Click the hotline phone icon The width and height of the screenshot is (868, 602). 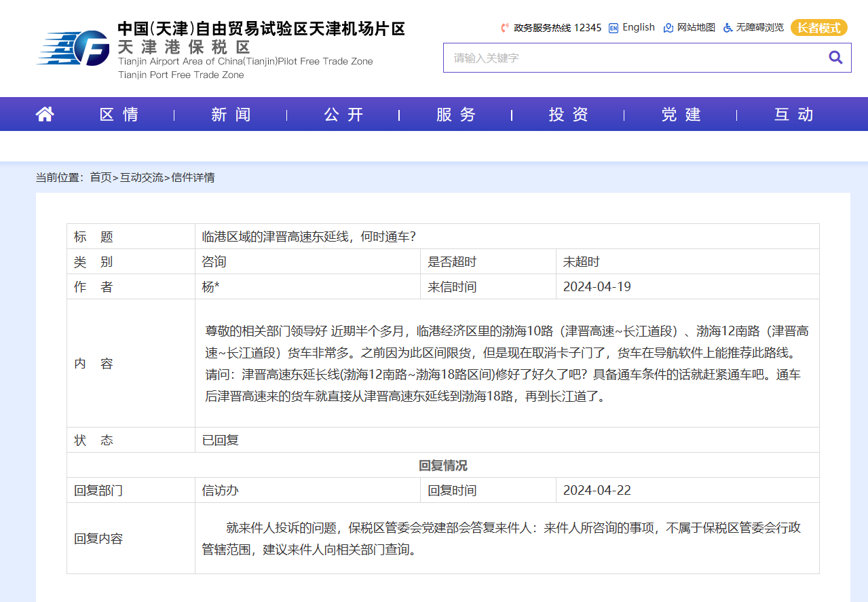[x=504, y=28]
